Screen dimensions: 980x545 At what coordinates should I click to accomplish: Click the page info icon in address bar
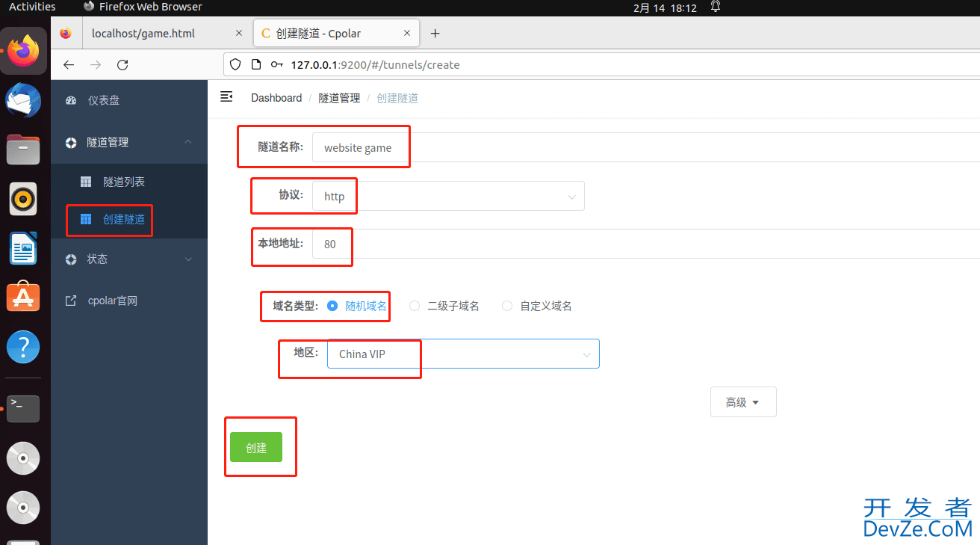point(256,65)
